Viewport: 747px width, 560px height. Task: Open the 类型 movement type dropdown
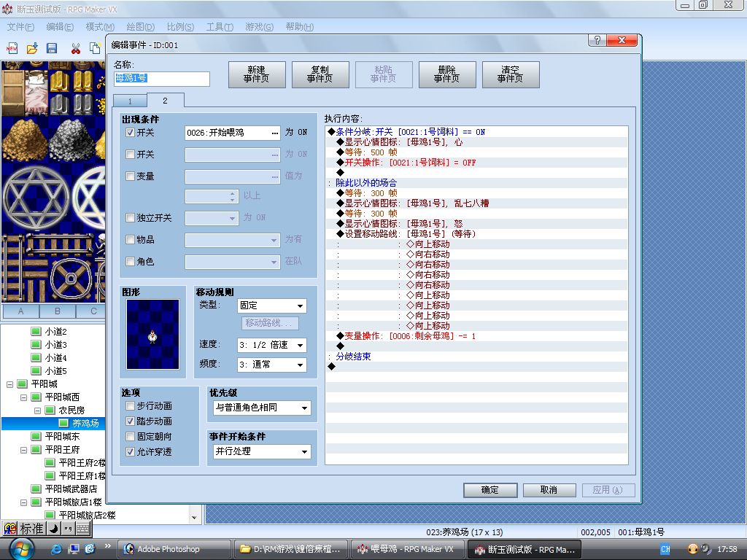[x=271, y=306]
